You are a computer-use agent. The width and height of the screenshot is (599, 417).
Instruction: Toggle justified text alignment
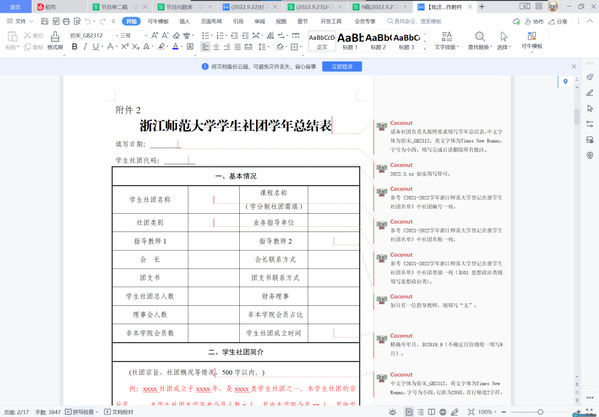coord(238,47)
